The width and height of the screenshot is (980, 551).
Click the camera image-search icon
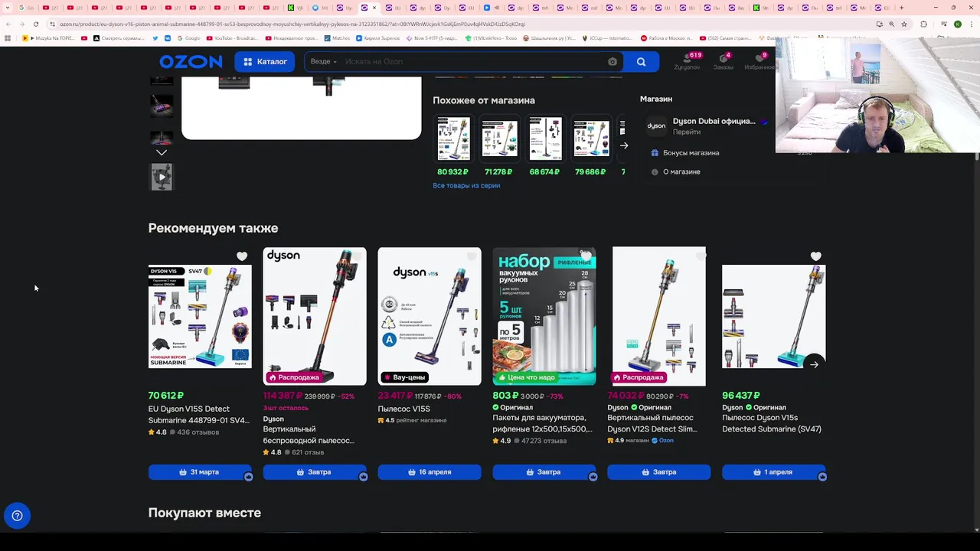click(612, 62)
